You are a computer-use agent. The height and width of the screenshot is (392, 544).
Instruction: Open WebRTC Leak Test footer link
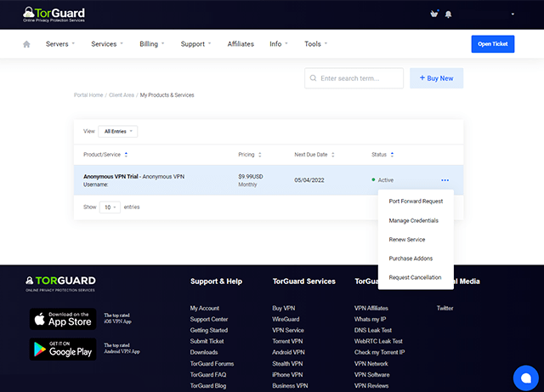point(378,341)
